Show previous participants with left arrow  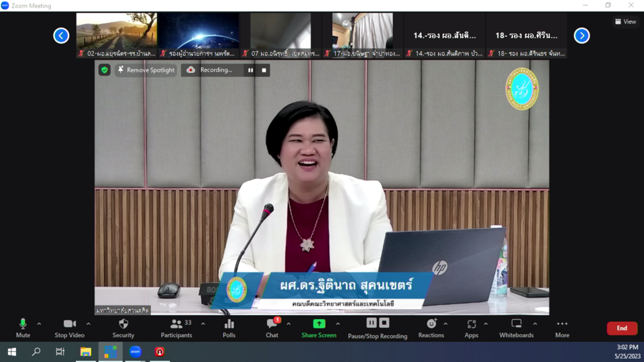point(61,36)
